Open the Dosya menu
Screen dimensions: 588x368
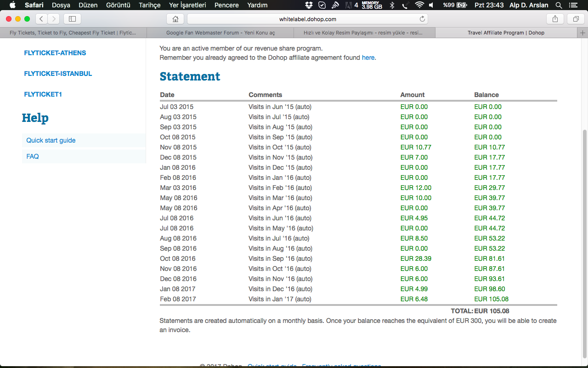61,5
